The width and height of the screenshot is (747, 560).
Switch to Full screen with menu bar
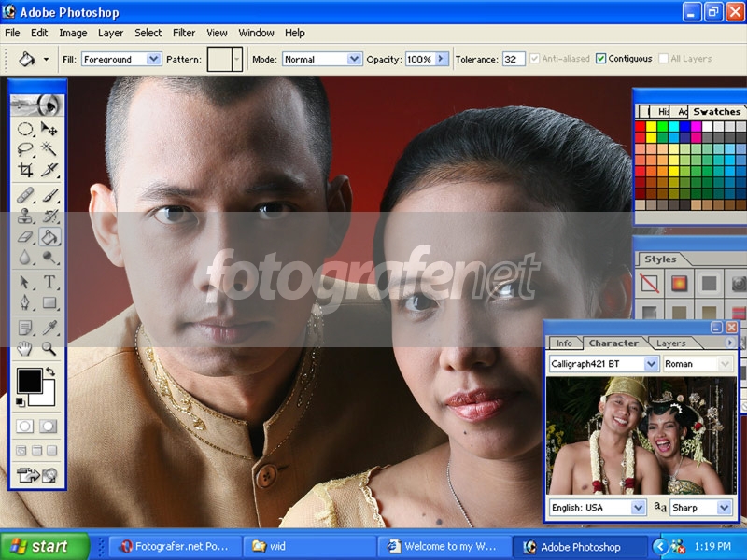click(36, 451)
